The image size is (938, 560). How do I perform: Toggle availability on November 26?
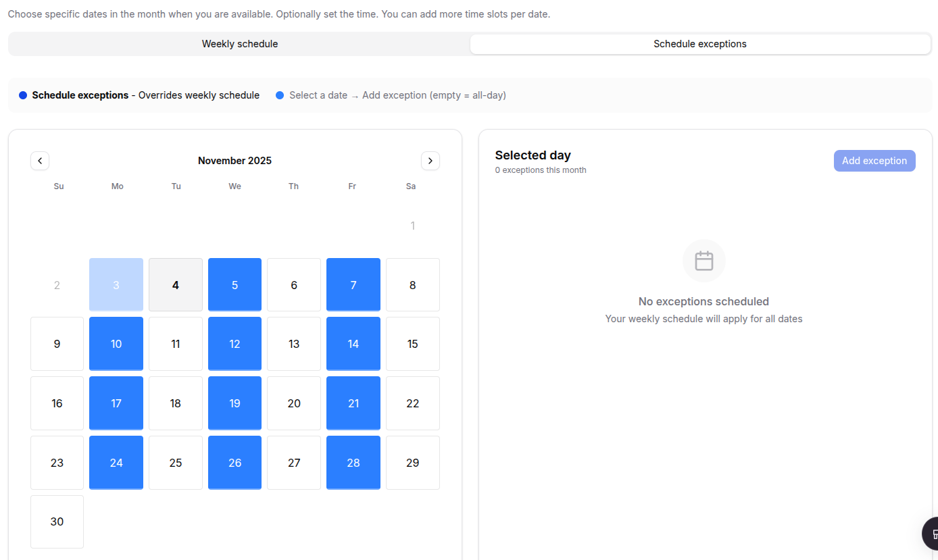point(234,463)
